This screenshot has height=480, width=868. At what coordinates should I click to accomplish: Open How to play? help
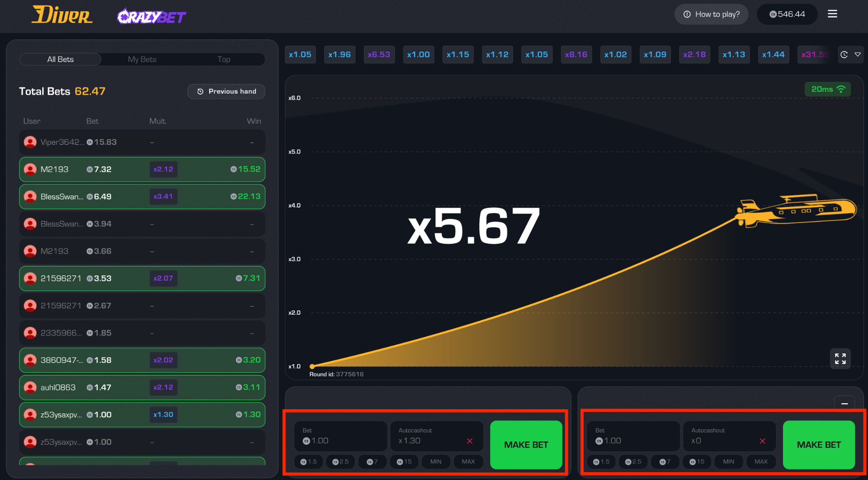(x=711, y=14)
